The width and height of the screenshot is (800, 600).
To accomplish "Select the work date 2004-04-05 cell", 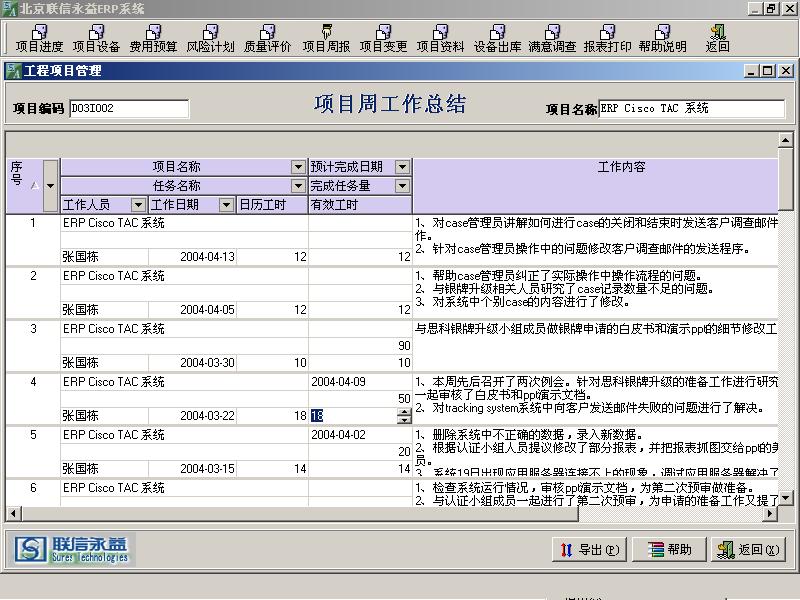I will click(x=192, y=310).
